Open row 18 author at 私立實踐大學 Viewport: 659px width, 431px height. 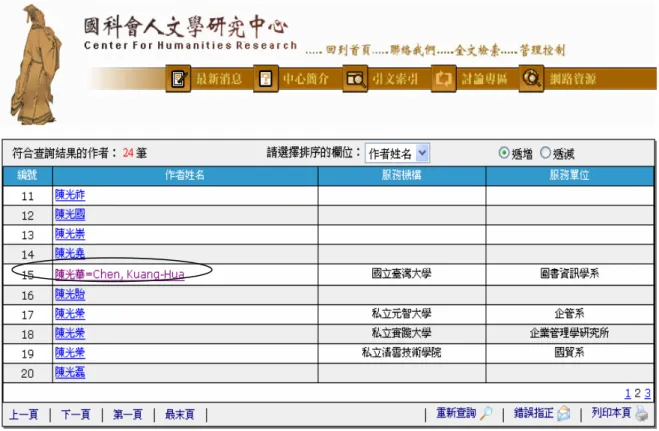70,334
